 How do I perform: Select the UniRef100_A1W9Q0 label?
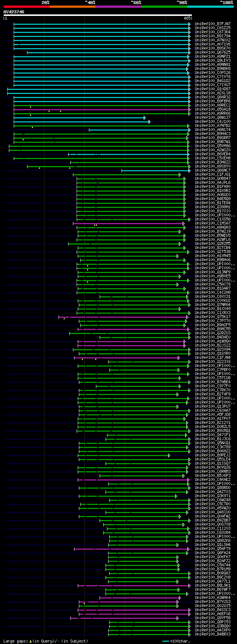[213, 341]
